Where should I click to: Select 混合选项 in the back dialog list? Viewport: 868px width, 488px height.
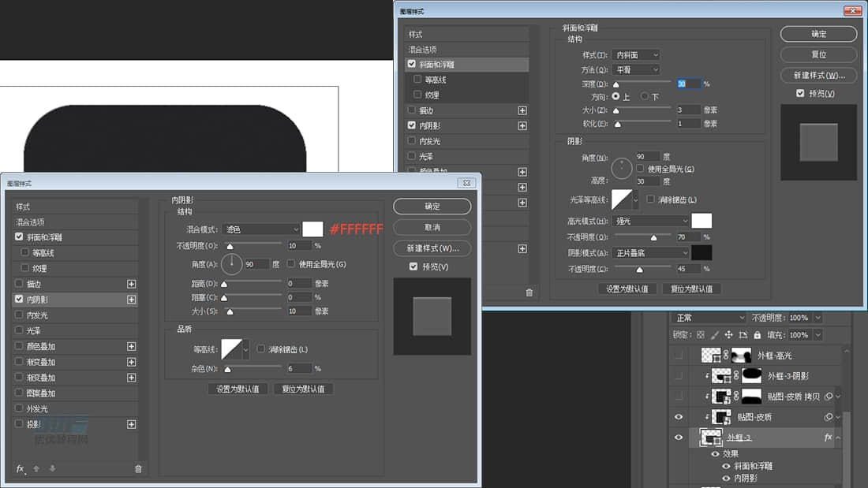click(x=466, y=49)
